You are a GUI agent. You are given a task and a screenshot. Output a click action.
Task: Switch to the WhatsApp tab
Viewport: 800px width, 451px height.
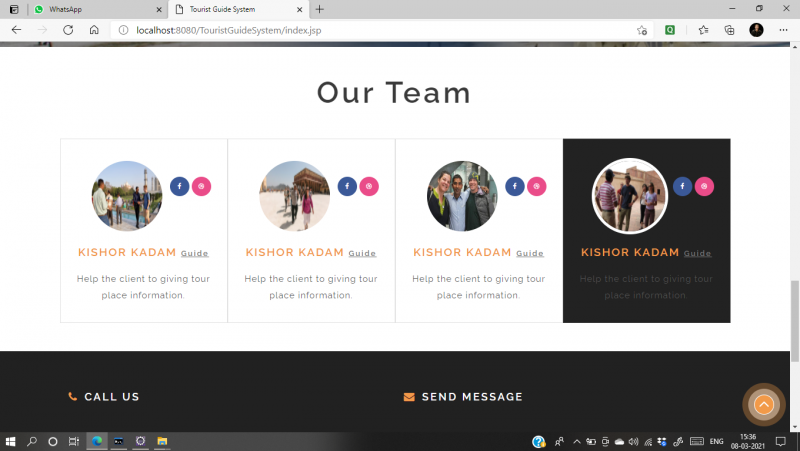[x=97, y=9]
